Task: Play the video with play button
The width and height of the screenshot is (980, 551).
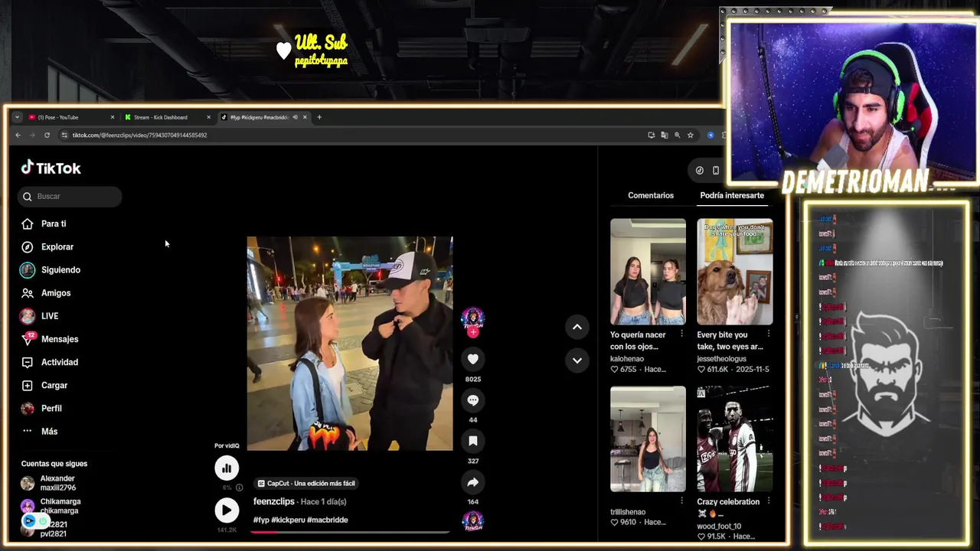Action: tap(227, 510)
